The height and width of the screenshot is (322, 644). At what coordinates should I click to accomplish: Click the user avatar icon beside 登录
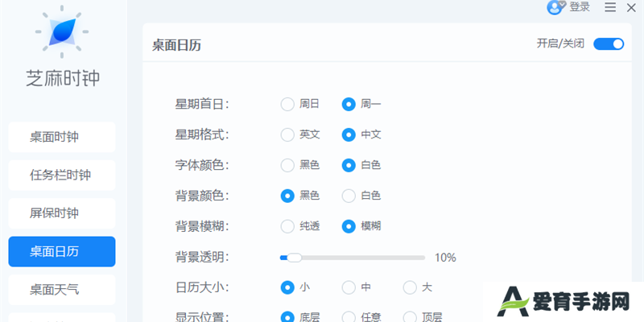coord(556,7)
